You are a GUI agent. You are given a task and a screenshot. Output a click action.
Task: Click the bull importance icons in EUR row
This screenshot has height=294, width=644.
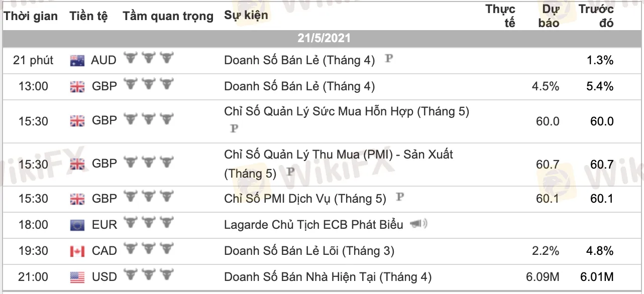point(149,223)
